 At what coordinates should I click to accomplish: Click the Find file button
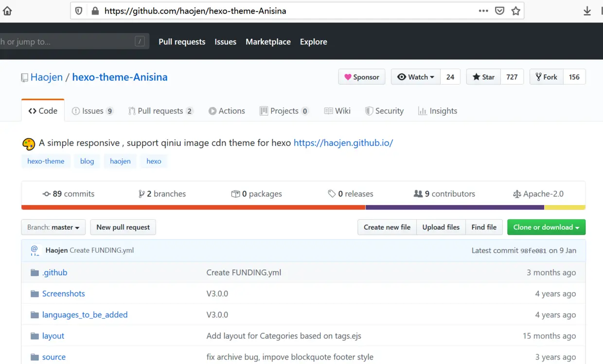(484, 227)
